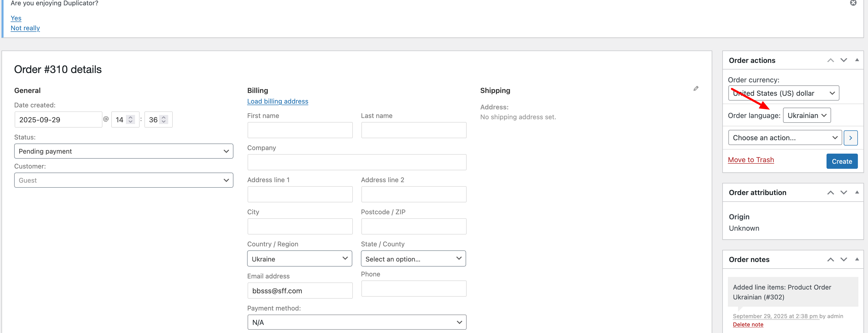The height and width of the screenshot is (333, 868).
Task: Click the pencil icon to edit Shipping
Action: (x=696, y=88)
